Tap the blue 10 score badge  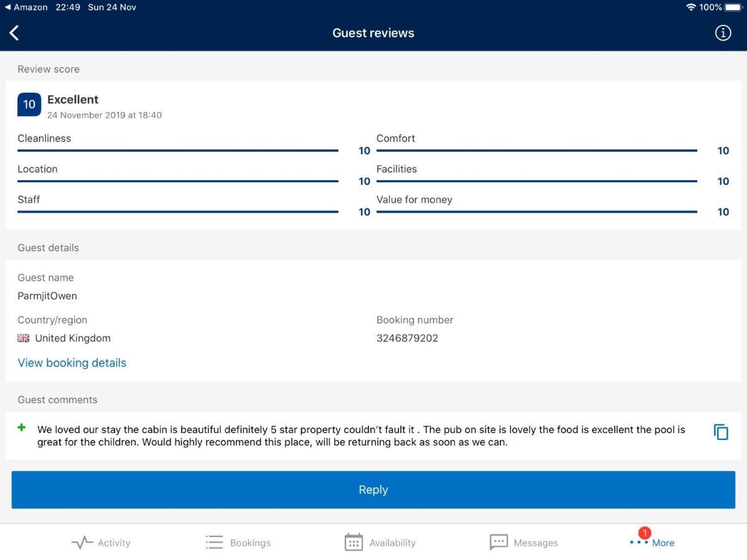click(x=29, y=105)
